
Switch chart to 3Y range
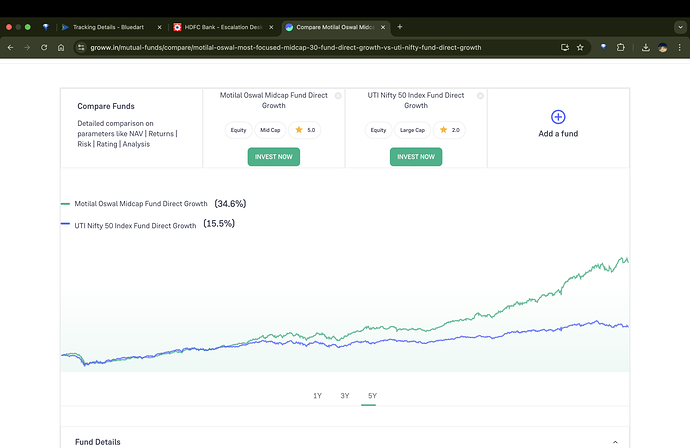(345, 396)
